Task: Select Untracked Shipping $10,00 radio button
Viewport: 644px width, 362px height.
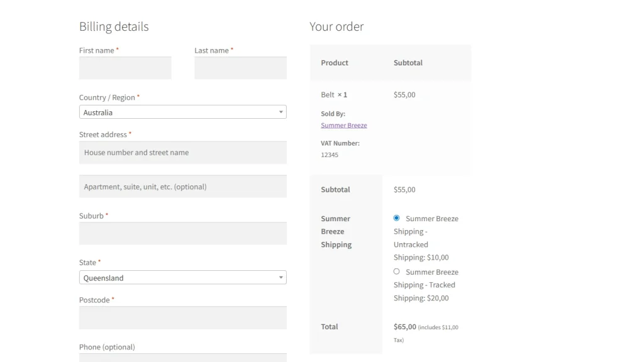Action: (x=396, y=218)
